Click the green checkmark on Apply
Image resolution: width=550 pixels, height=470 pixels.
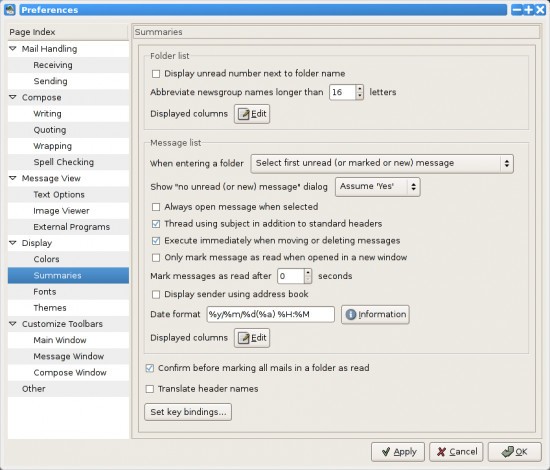click(386, 452)
